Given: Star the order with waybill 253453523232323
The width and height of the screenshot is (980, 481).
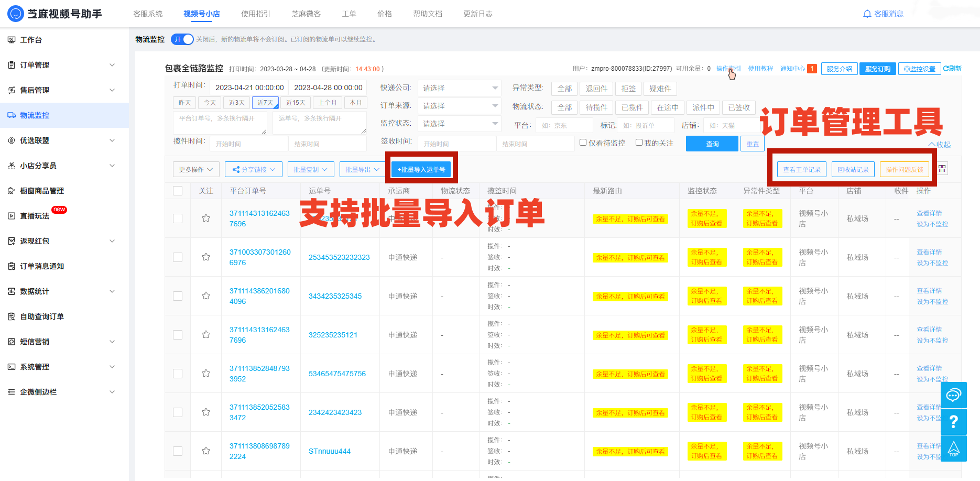Looking at the screenshot, I should pyautogui.click(x=206, y=257).
